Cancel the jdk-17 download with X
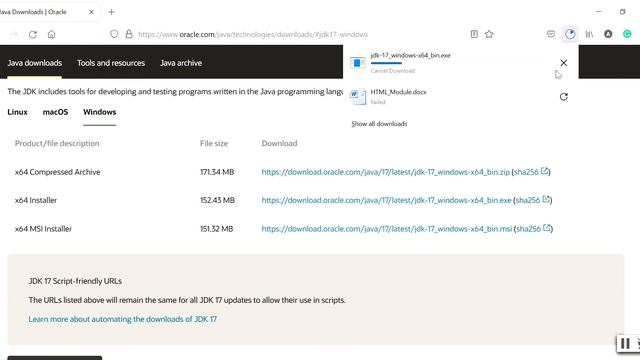Viewport: 640px width, 360px height. point(564,63)
